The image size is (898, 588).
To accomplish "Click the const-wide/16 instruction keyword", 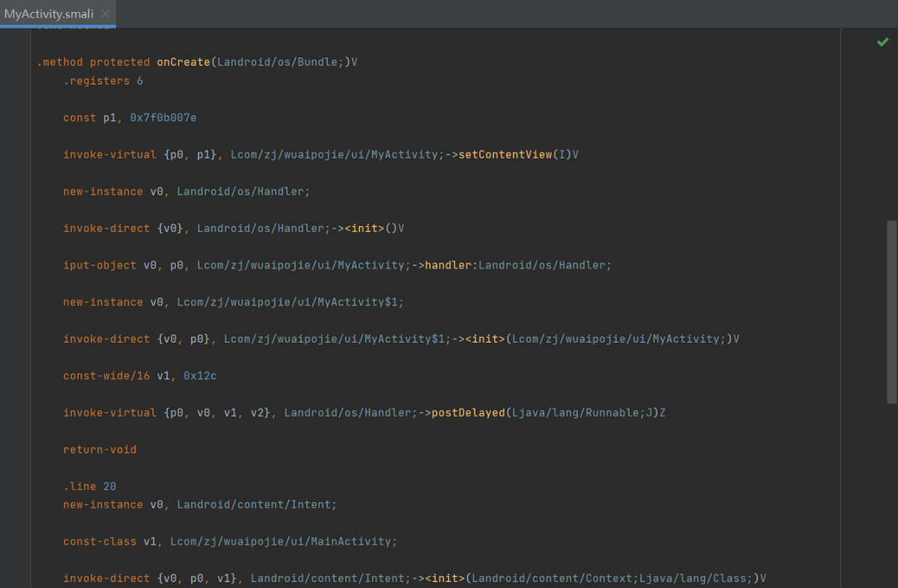I will pyautogui.click(x=106, y=376).
